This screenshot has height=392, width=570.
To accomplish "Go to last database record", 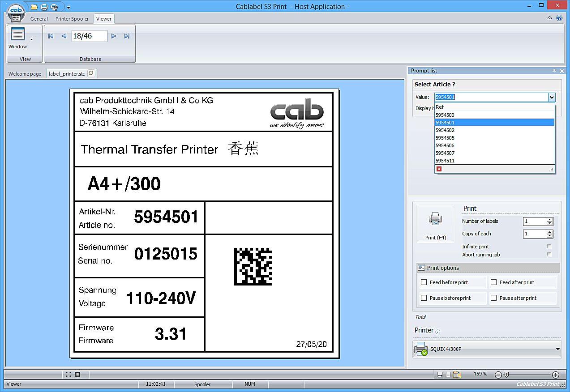I will [127, 36].
